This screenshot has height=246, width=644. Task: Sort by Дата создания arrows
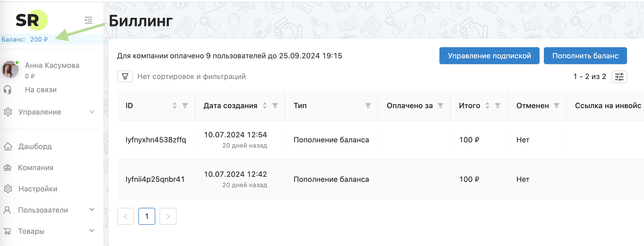[264, 106]
